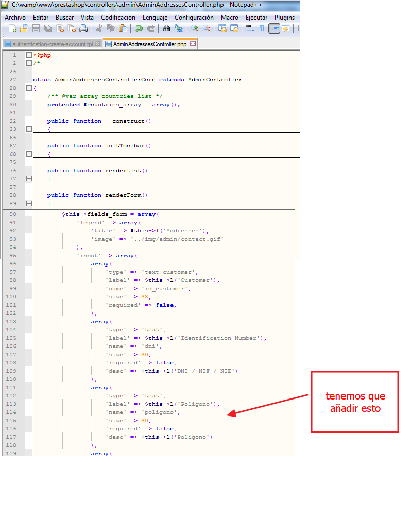Click the size value 33 on line 100
Viewport: 411px width, 532px height.
pos(144,297)
